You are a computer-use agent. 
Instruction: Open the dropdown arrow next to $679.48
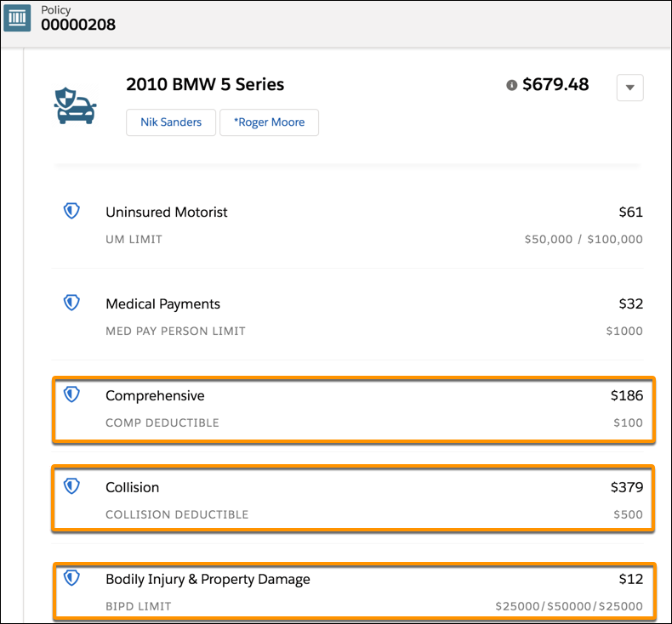629,88
